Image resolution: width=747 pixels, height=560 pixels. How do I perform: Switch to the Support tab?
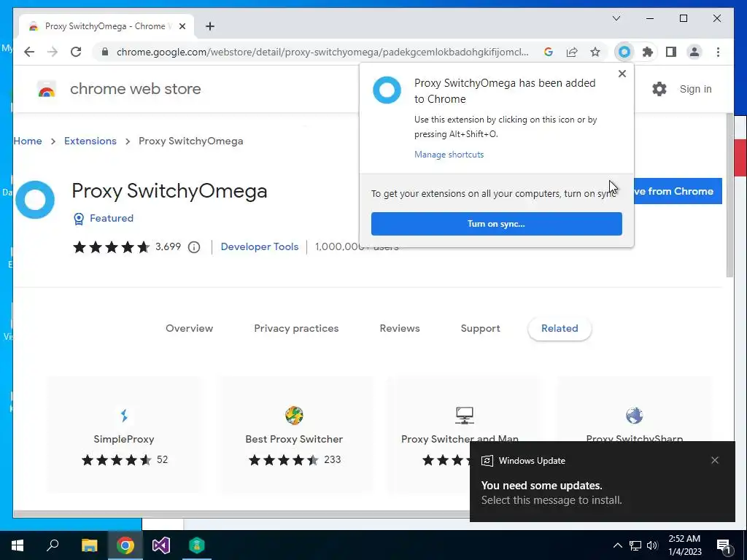click(x=480, y=328)
